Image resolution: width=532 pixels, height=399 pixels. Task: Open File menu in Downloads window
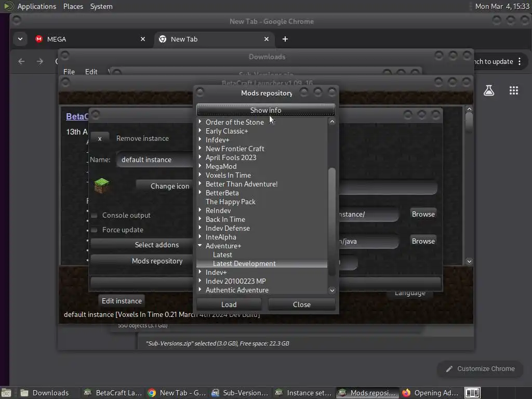pyautogui.click(x=69, y=72)
